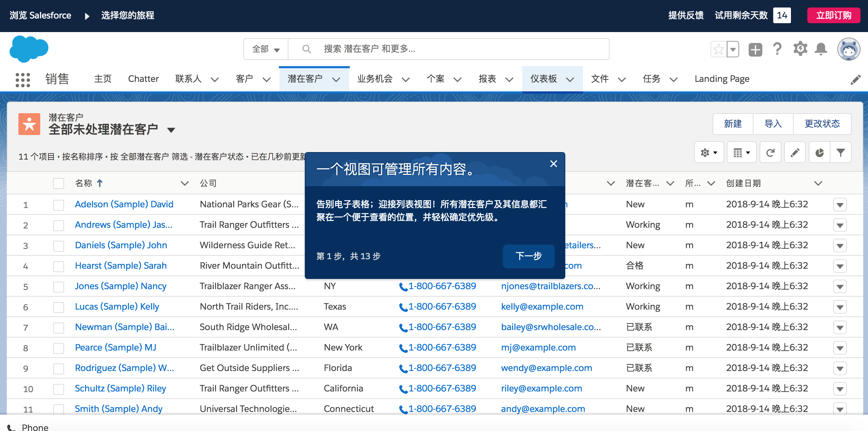The height and width of the screenshot is (431, 868).
Task: Click the leads star object icon
Action: coord(29,124)
